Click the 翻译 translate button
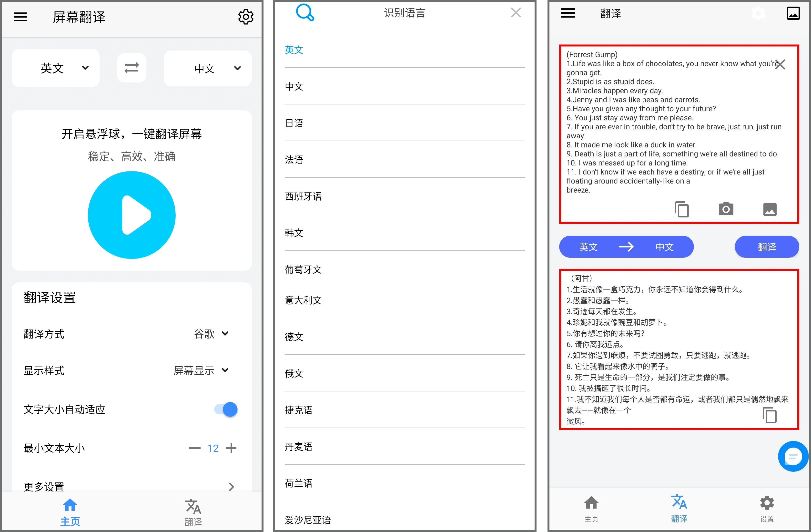 pyautogui.click(x=766, y=246)
